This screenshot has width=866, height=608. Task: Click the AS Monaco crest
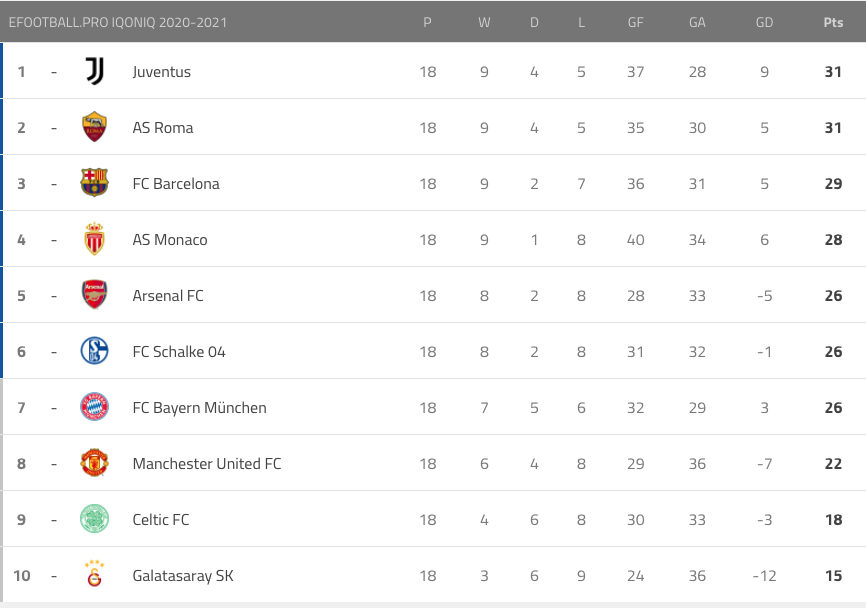tap(94, 239)
